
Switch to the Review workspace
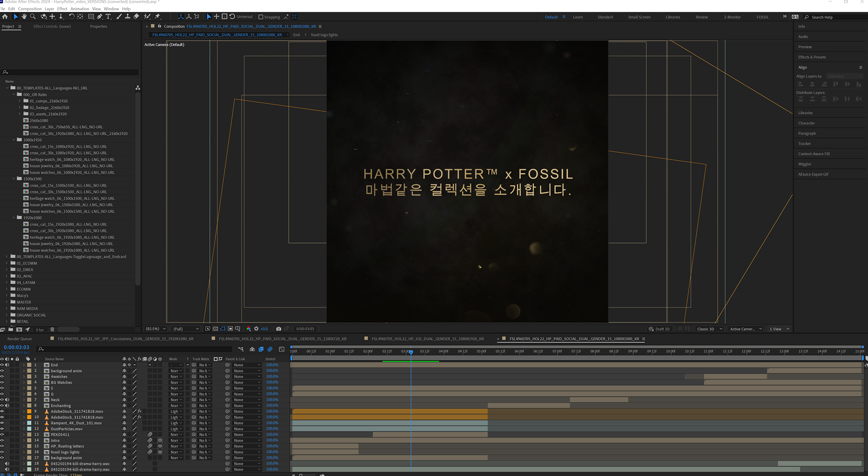click(702, 17)
